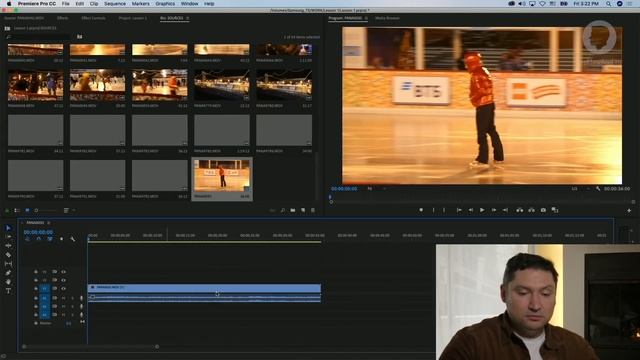Open Comparison View in the Program monitor

tap(555, 210)
